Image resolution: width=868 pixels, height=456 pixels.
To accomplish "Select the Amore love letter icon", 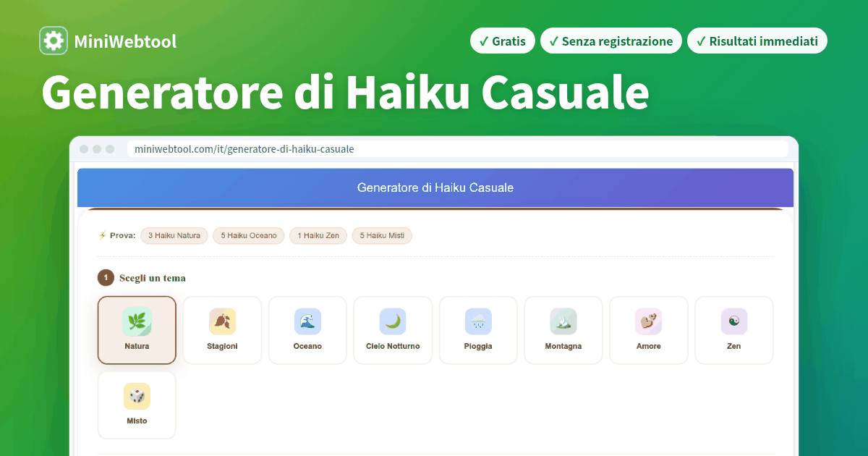I will [649, 321].
